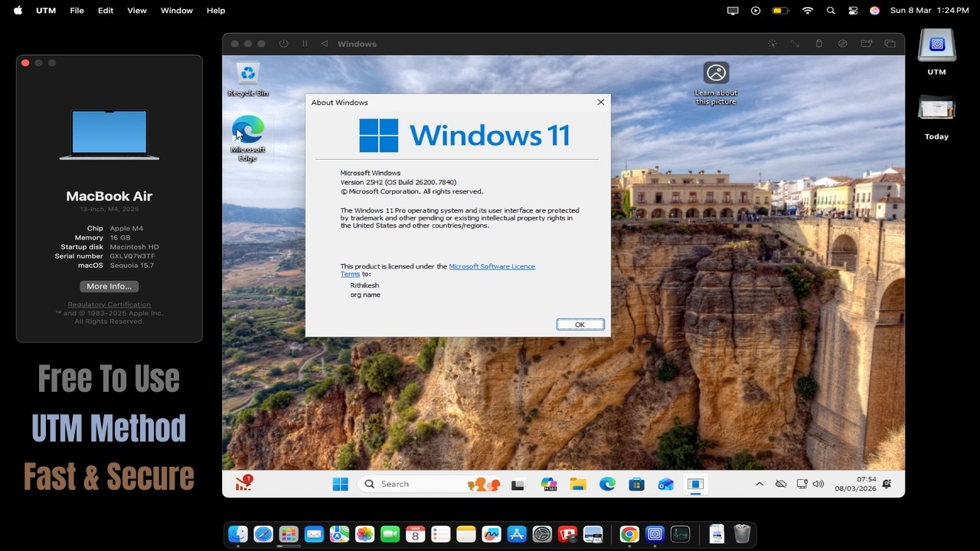
Task: Open the Microsoft Software Licence Terms link
Action: (438, 270)
